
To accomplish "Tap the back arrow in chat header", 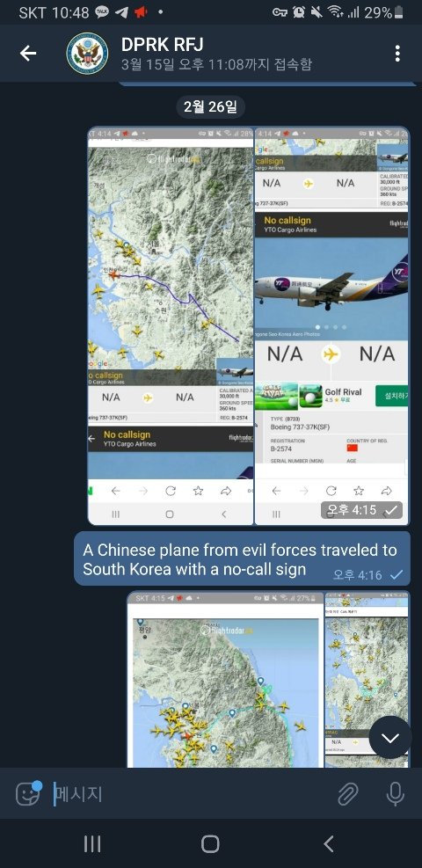I will tap(27, 54).
